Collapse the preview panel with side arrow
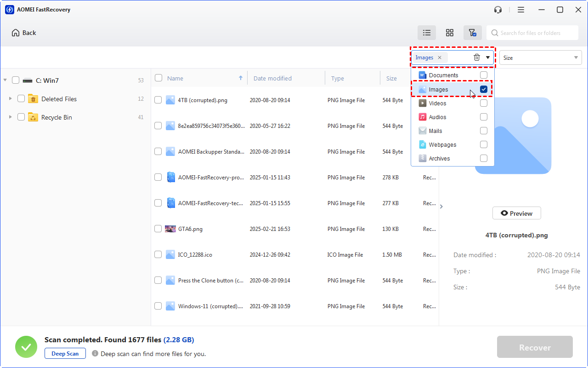 click(x=441, y=207)
